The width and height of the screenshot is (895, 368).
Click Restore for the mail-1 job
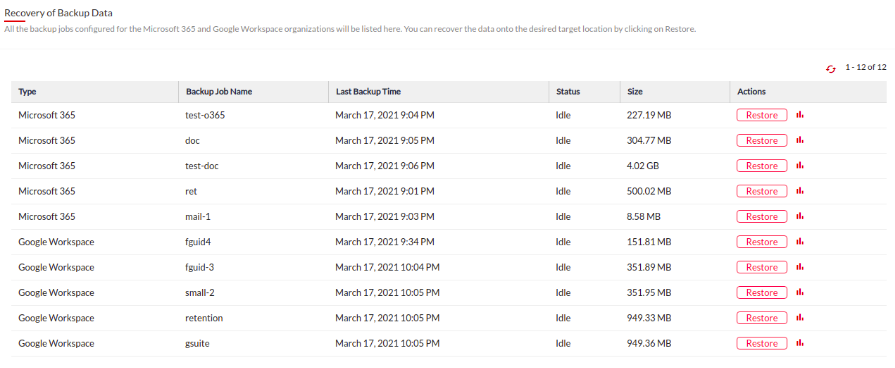click(x=762, y=217)
